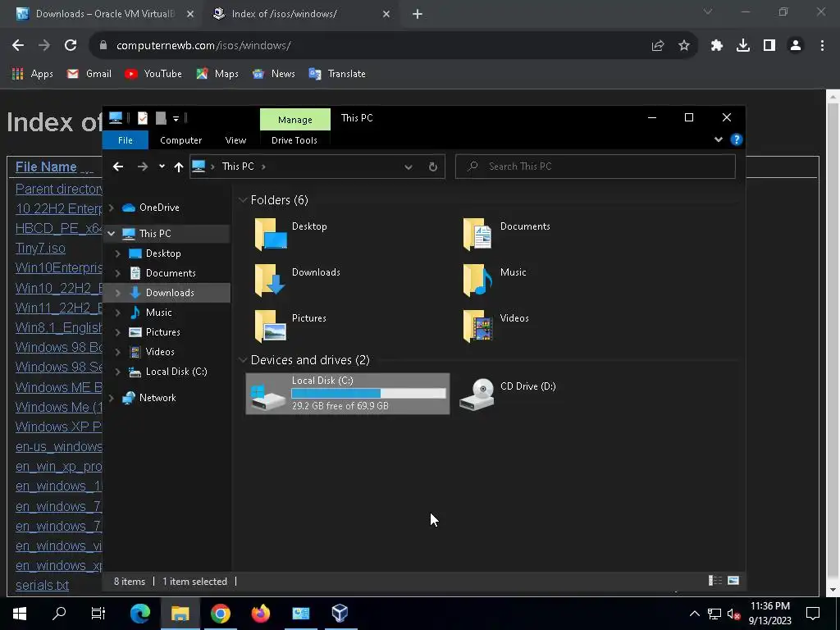Open Gmail bookmark
This screenshot has width=840, height=630.
(89, 74)
